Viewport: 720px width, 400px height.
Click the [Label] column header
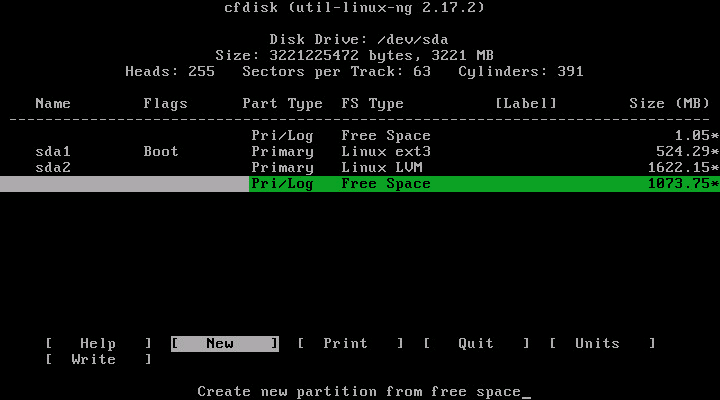pos(525,103)
